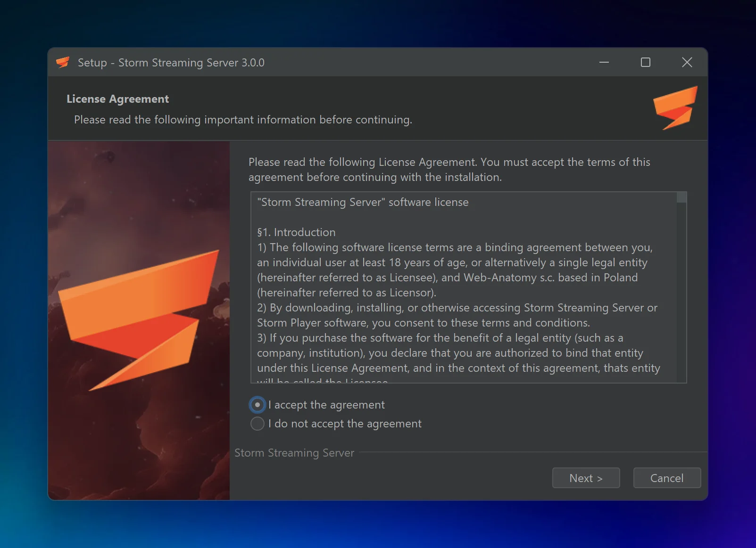Click the Cancel button
The image size is (756, 548).
(667, 478)
